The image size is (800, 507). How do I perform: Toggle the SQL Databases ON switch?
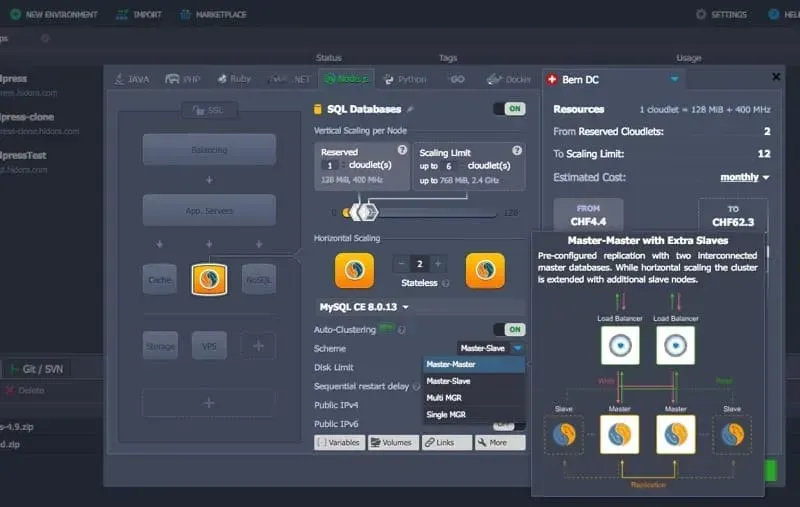pos(509,109)
